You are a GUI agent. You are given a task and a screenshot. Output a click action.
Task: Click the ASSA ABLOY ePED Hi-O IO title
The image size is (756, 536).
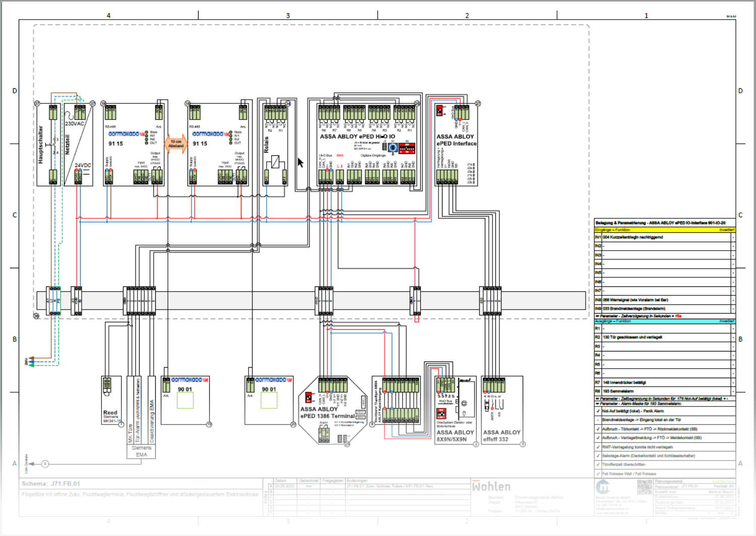[358, 137]
